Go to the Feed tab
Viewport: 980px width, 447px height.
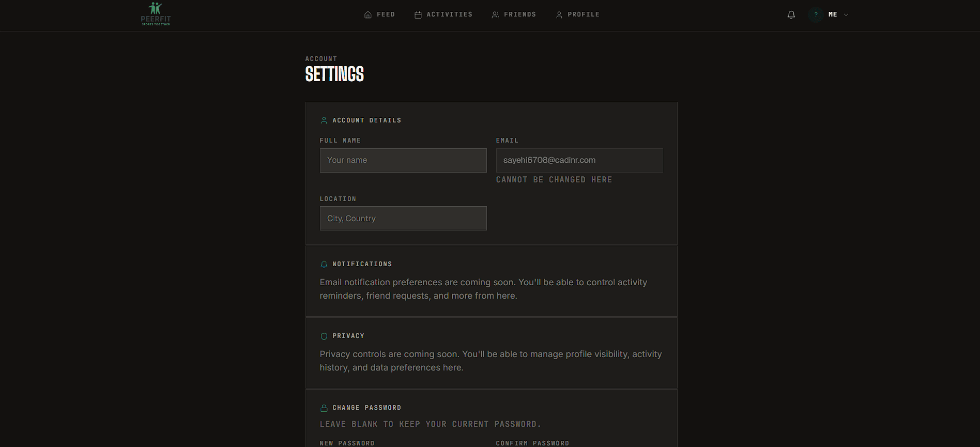379,14
